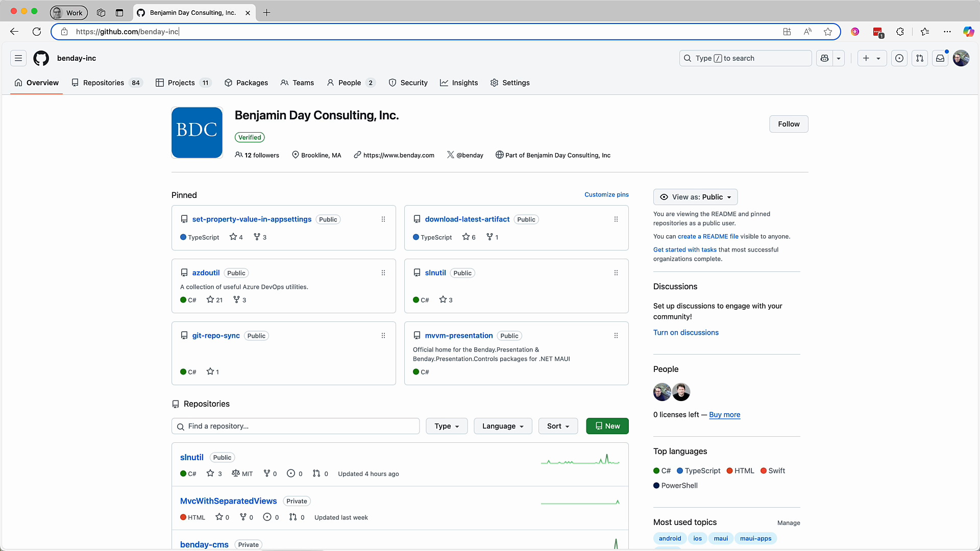Close the Benjamin Day Consulting tab

click(x=248, y=13)
